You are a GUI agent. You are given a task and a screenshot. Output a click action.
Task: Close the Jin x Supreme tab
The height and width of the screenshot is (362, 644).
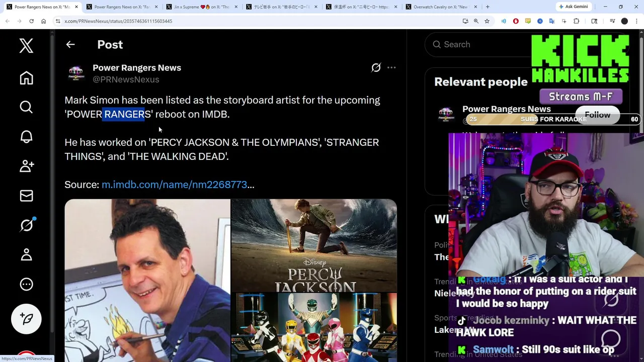235,7
